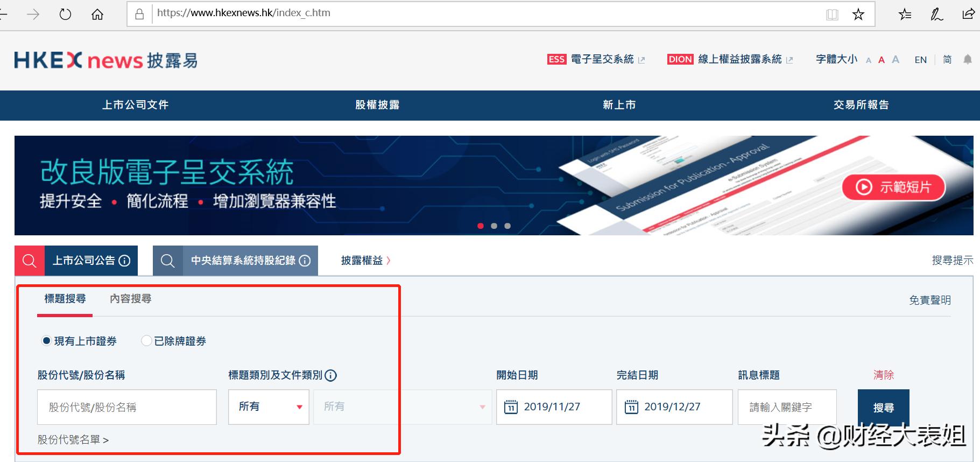Select the medium red font size A
Viewport: 980px width, 462px height.
[882, 60]
